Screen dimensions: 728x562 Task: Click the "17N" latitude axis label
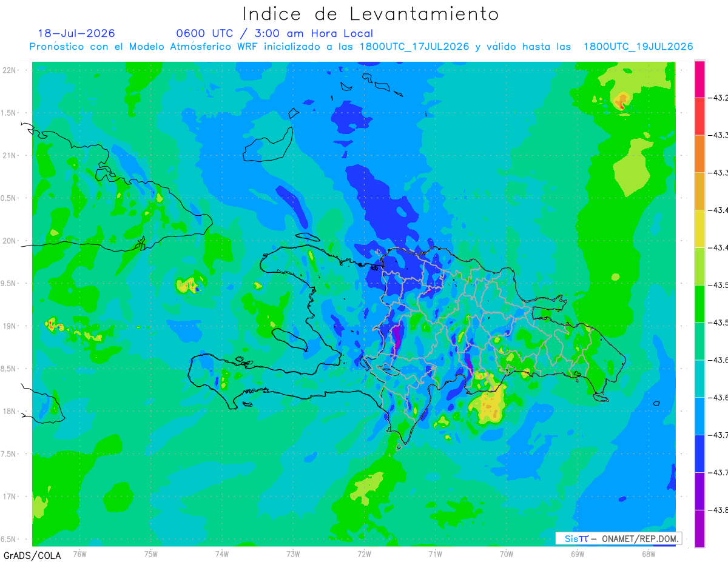click(10, 497)
